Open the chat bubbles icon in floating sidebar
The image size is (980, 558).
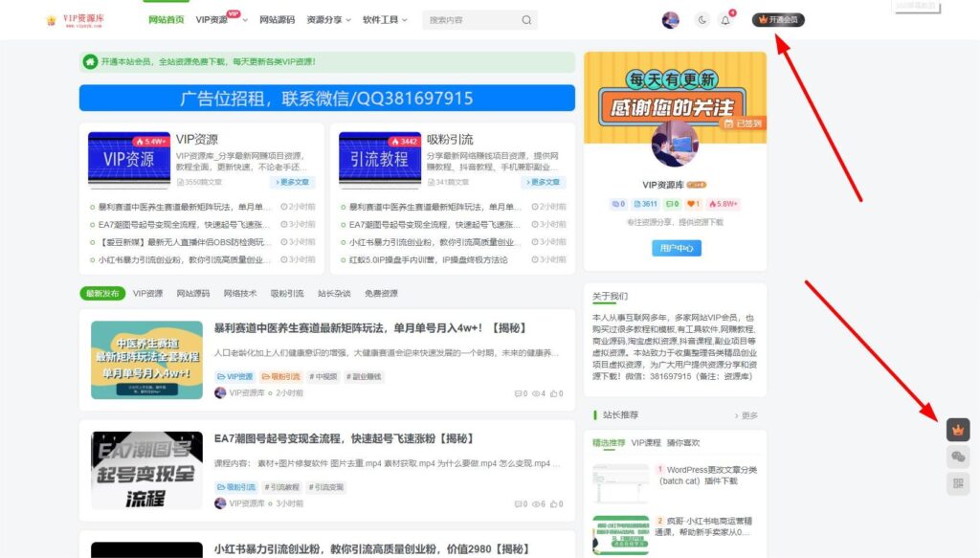pos(958,457)
